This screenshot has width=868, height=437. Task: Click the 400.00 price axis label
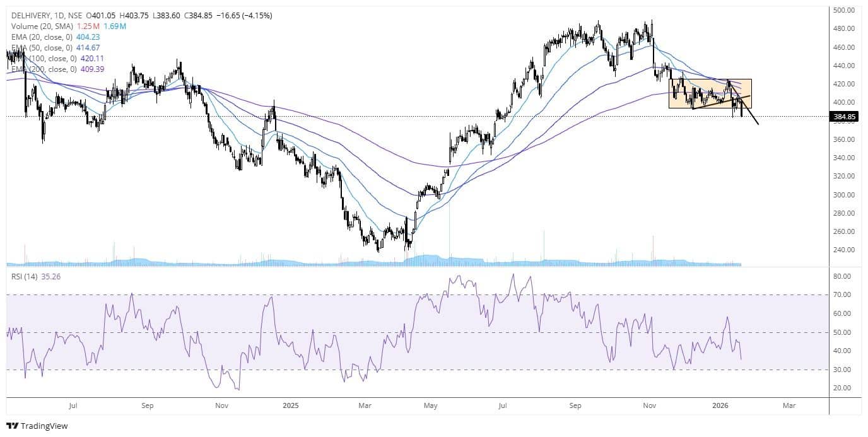pos(843,102)
